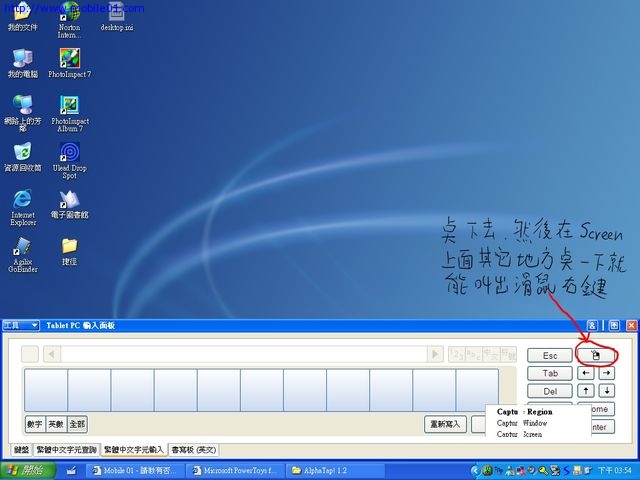Viewport: 640px width, 480px height.
Task: Launch Internet Explorer from desktop
Action: [x=23, y=207]
